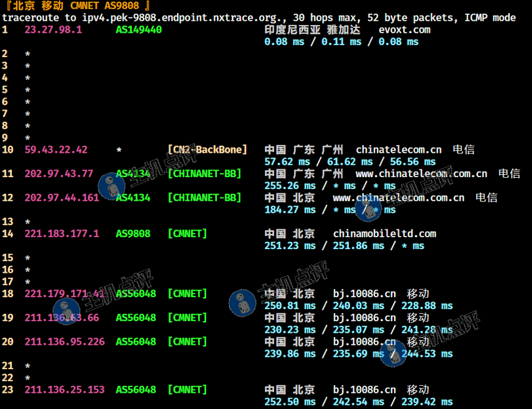Click the watermark logo on hop 20's latency line

(x=393, y=353)
